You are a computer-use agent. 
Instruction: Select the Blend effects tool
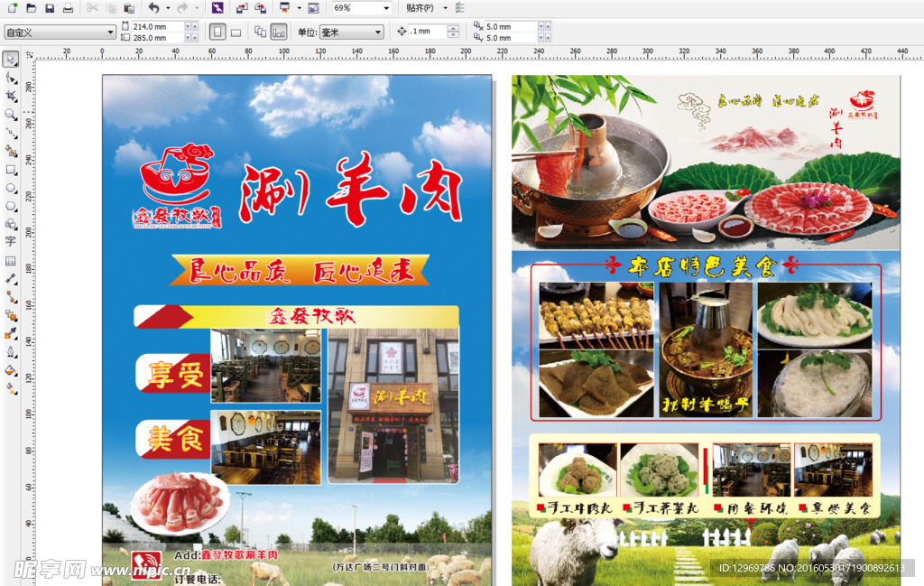click(x=11, y=315)
